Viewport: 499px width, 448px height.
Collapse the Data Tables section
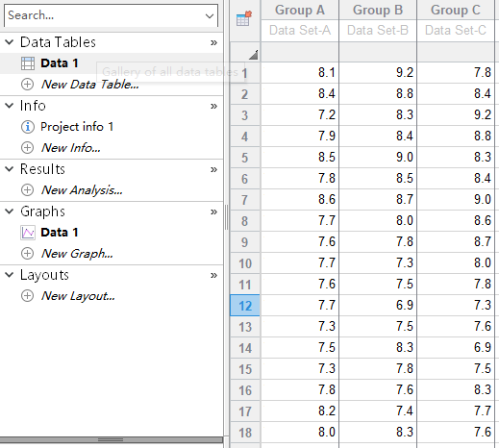tap(10, 42)
